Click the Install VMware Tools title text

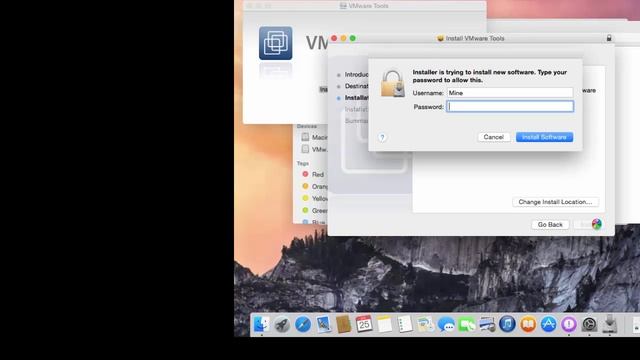click(x=475, y=38)
